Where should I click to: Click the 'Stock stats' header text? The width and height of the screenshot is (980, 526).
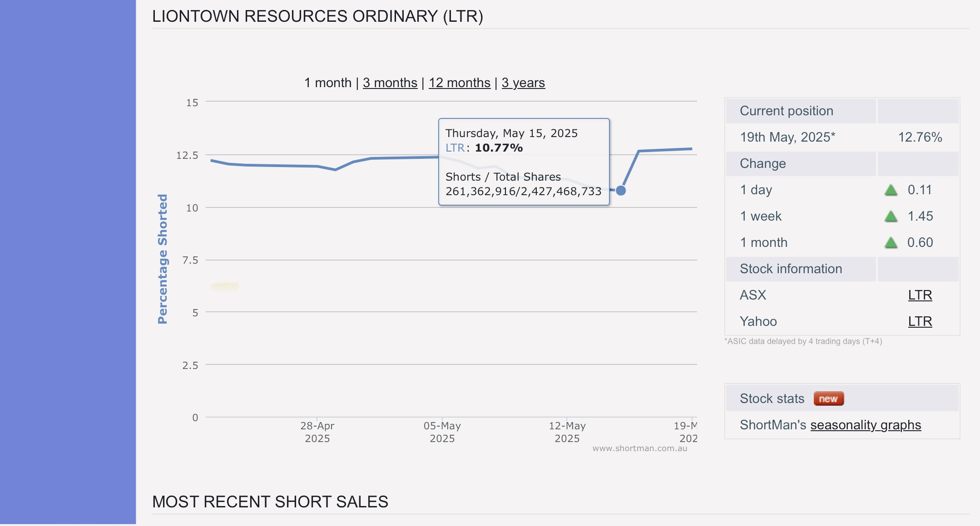click(x=772, y=398)
